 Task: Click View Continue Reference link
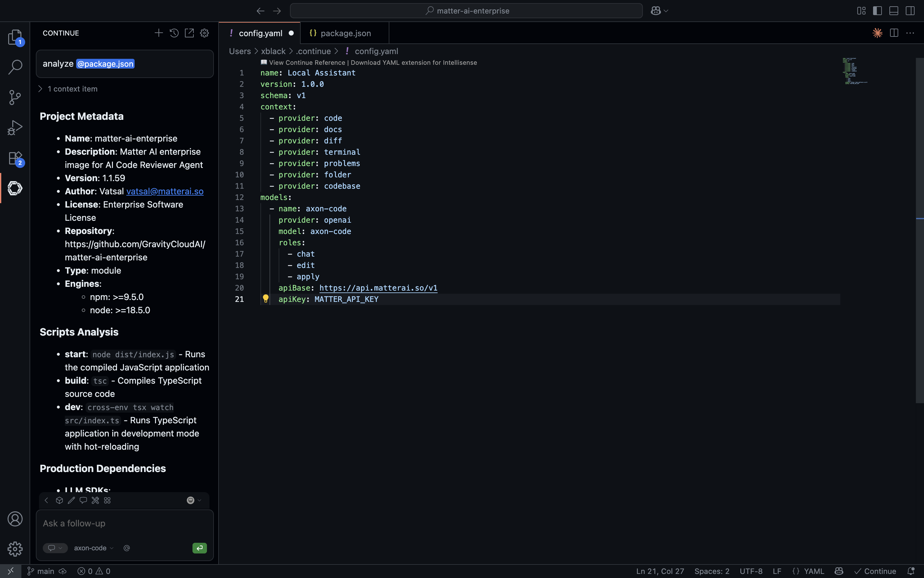tap(307, 62)
